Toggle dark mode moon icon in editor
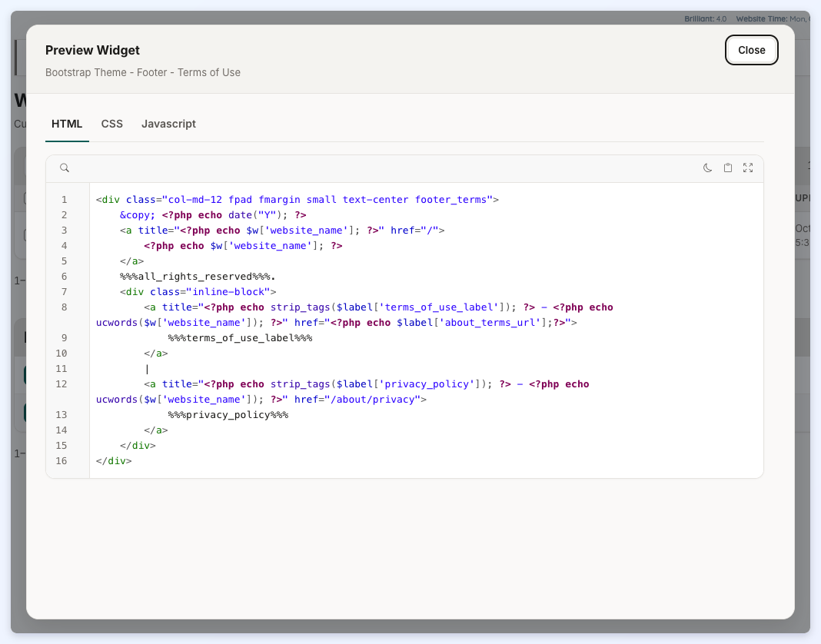The height and width of the screenshot is (644, 821). (x=707, y=168)
